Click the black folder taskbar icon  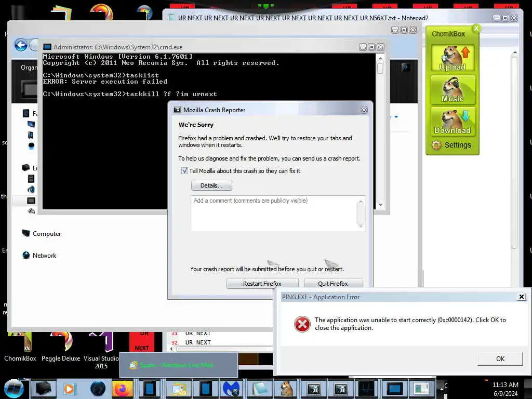(44, 389)
